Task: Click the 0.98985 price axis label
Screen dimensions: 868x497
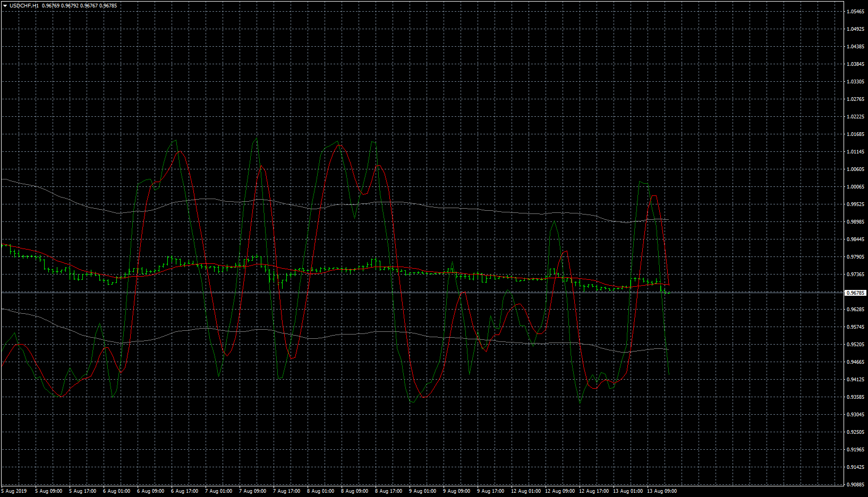Action: (855, 222)
